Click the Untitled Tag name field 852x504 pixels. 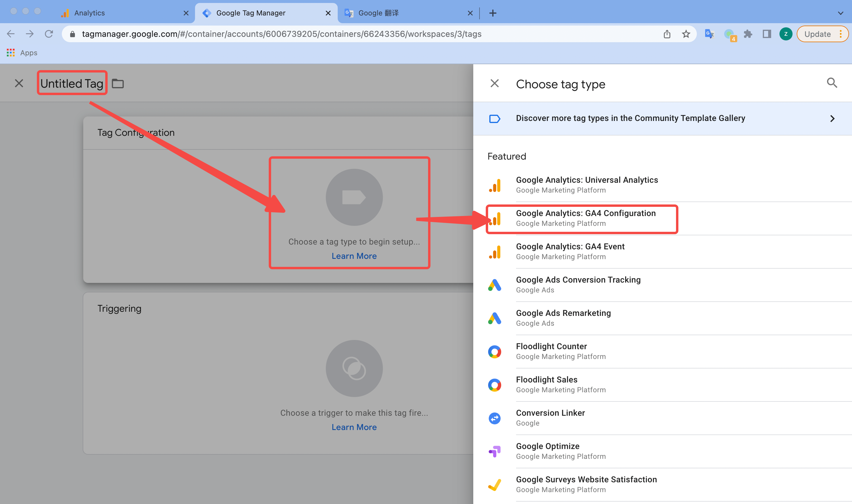click(x=72, y=83)
